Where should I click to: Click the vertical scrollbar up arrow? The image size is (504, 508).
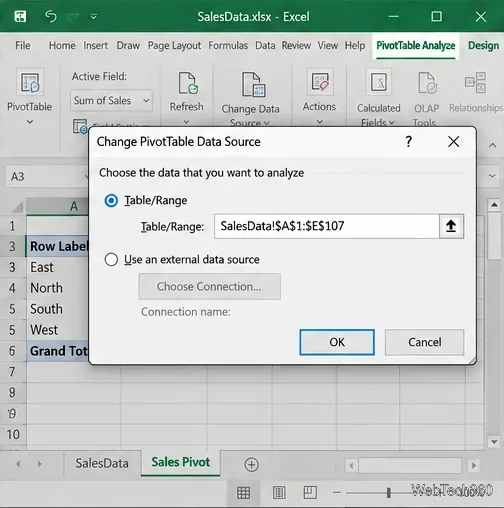pos(494,205)
